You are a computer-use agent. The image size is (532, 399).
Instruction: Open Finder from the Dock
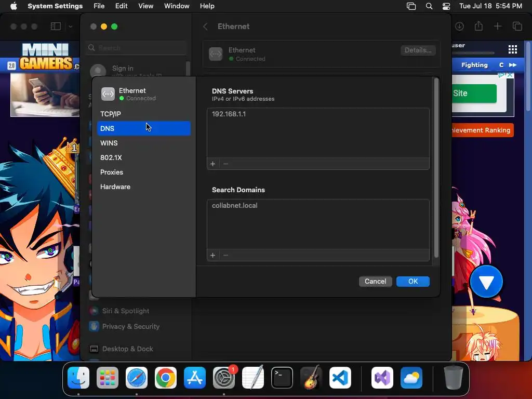[78, 378]
